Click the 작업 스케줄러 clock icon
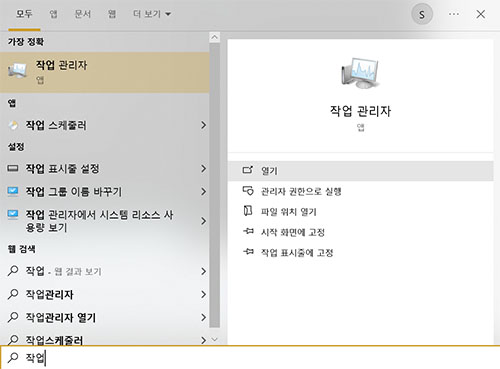This screenshot has width=500, height=369. tap(13, 125)
